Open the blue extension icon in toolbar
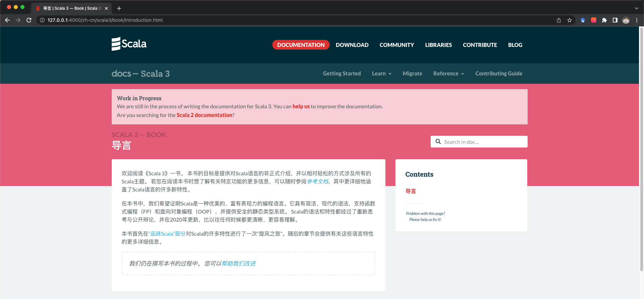 coord(583,20)
